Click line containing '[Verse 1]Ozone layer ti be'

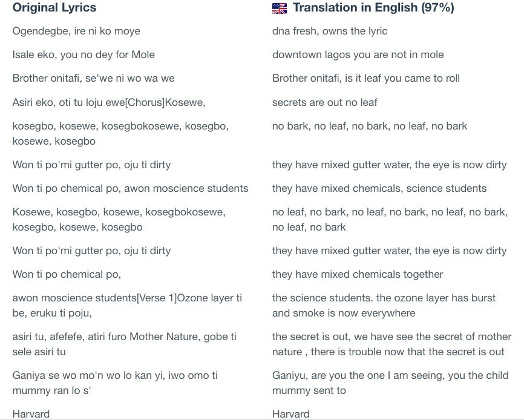point(127,306)
